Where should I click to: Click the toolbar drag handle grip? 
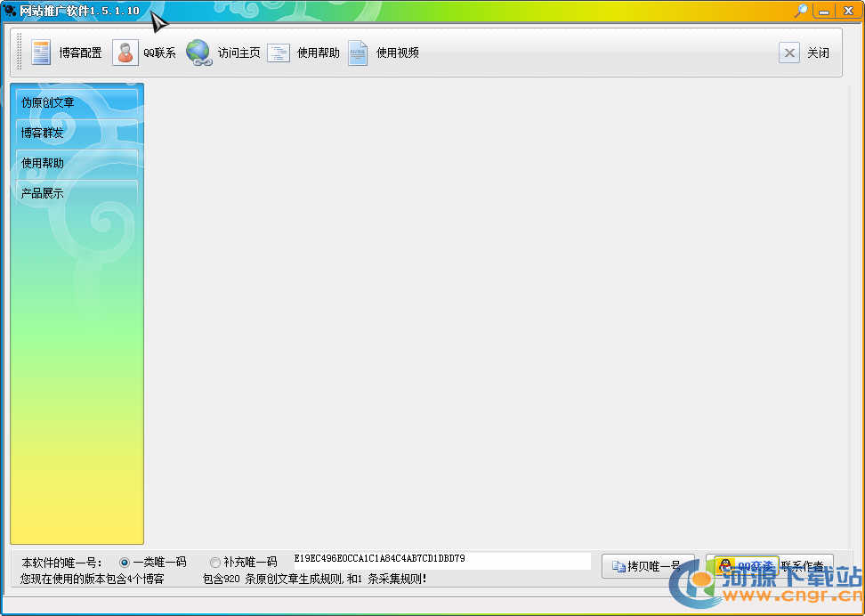coord(20,53)
